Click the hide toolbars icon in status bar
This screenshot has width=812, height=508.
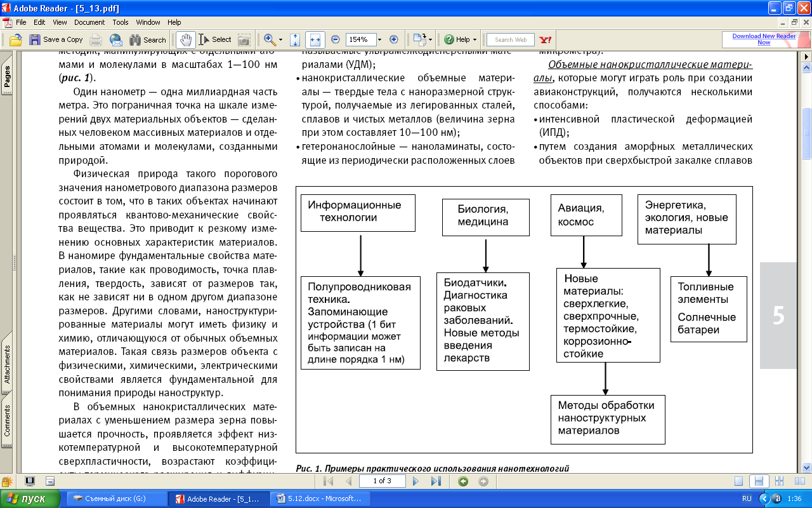[x=49, y=481]
